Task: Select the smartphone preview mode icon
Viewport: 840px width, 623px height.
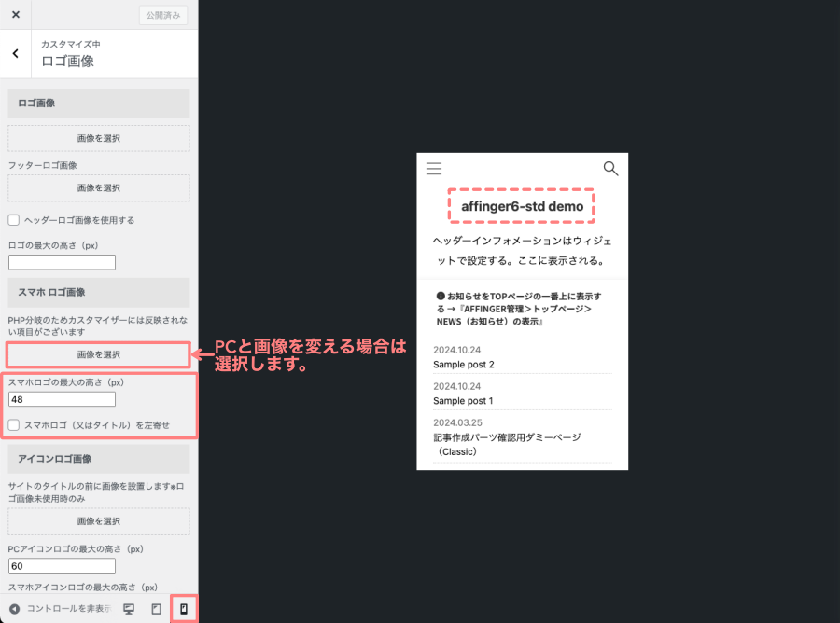Action: 184,609
